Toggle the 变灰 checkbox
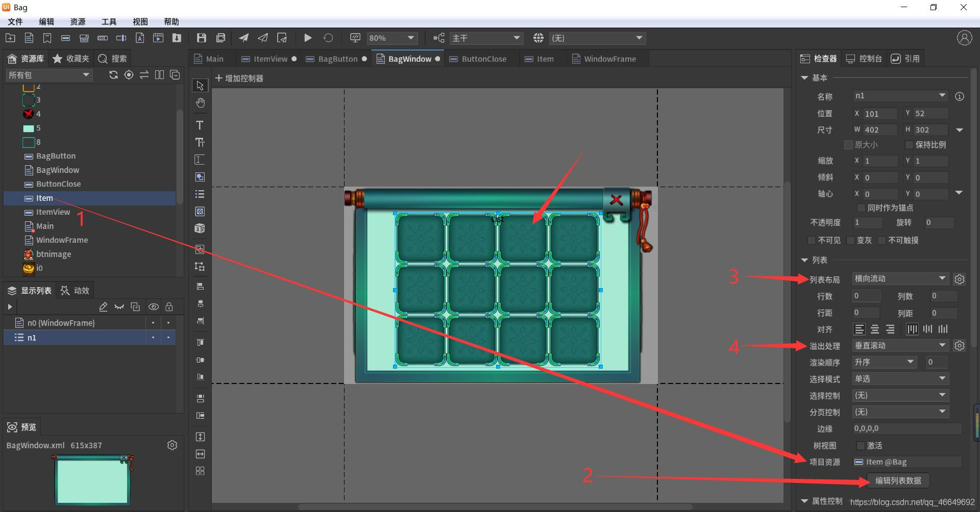 pyautogui.click(x=850, y=240)
